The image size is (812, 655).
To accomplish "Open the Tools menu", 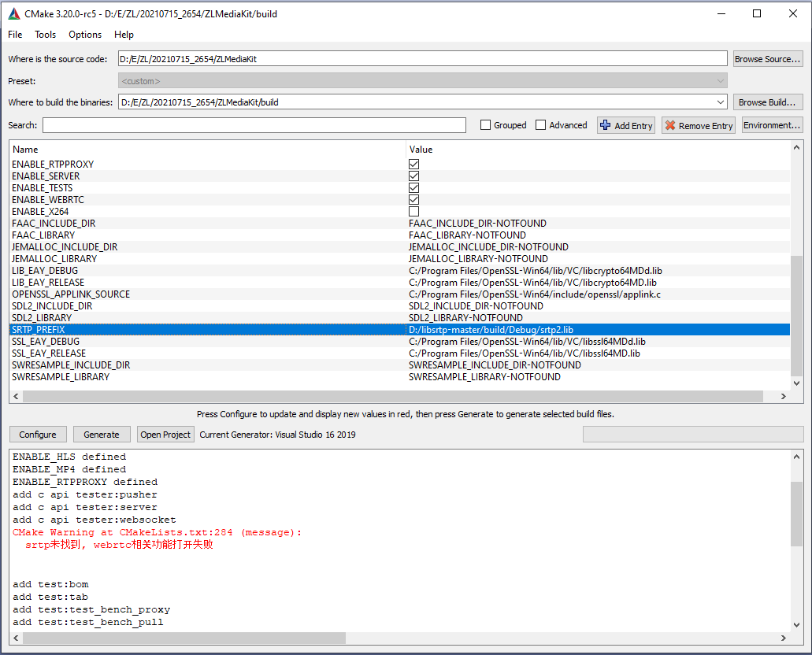I will coord(45,35).
